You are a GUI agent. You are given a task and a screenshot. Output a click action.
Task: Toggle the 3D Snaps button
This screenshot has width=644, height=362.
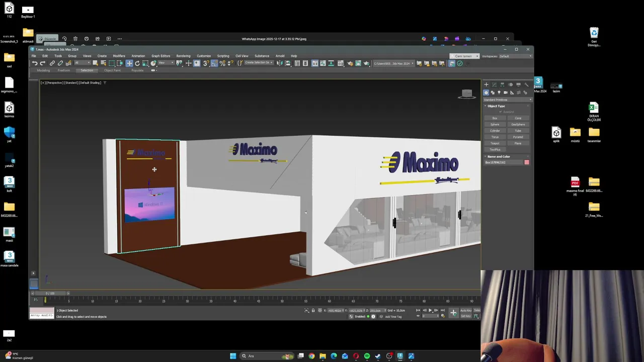[x=206, y=63]
